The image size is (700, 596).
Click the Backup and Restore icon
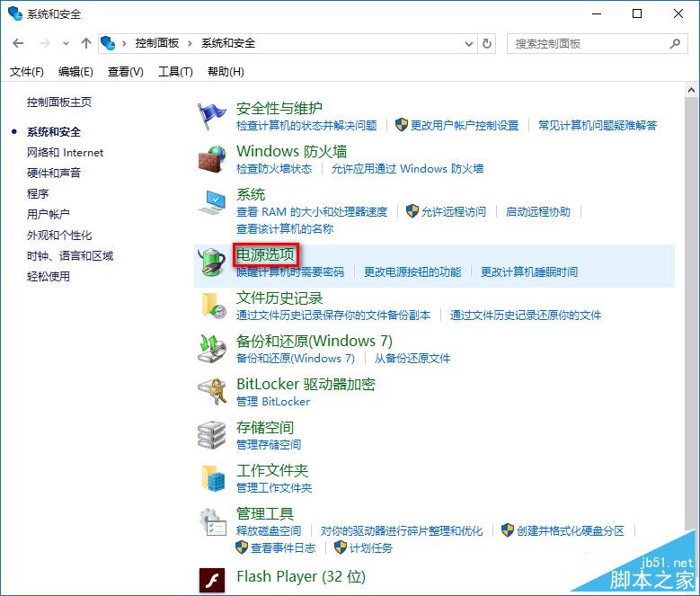point(212,349)
